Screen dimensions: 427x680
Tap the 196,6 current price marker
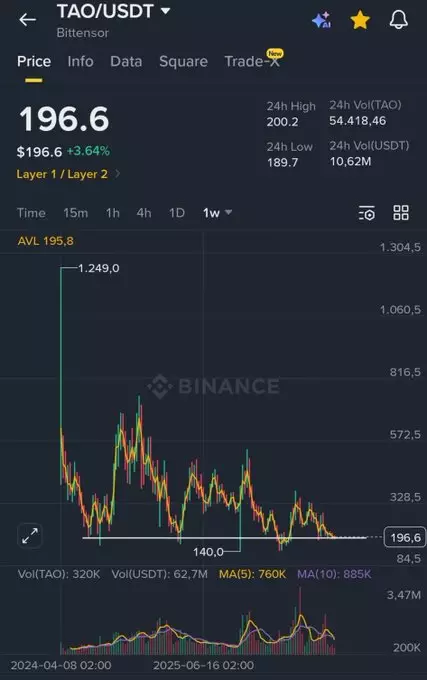pyautogui.click(x=405, y=538)
